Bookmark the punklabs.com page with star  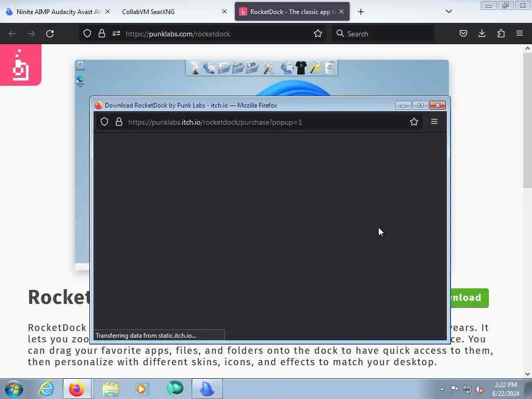[318, 34]
